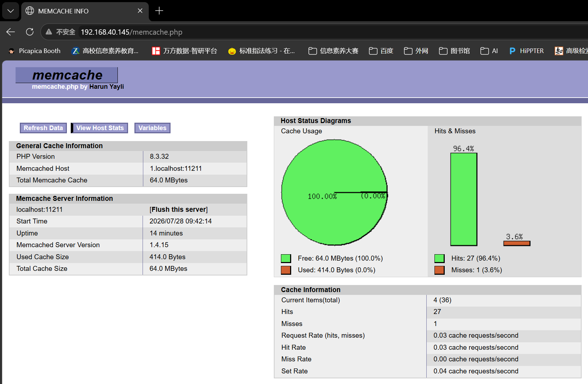This screenshot has width=588, height=384.
Task: Open the Variables page
Action: 152,128
